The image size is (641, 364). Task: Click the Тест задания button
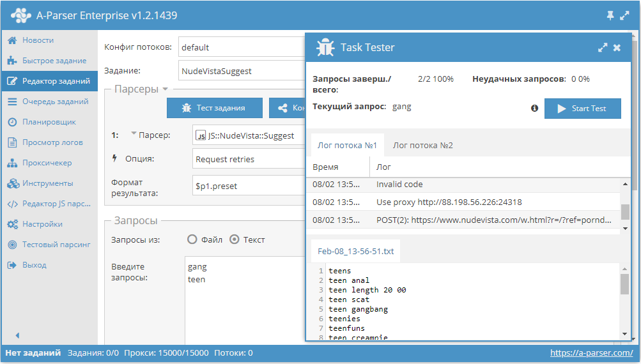click(x=215, y=108)
